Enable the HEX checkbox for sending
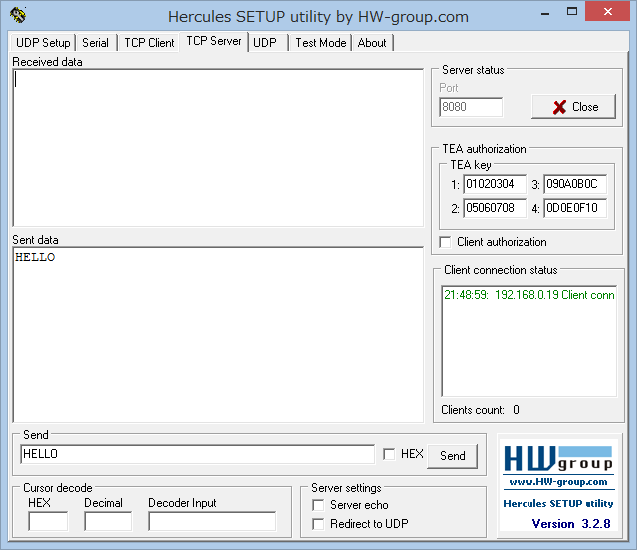This screenshot has width=637, height=550. [x=389, y=454]
